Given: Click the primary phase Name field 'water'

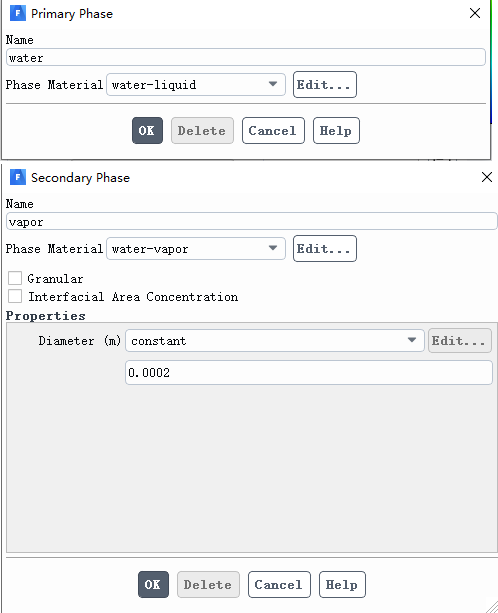Looking at the screenshot, I should coord(246,57).
